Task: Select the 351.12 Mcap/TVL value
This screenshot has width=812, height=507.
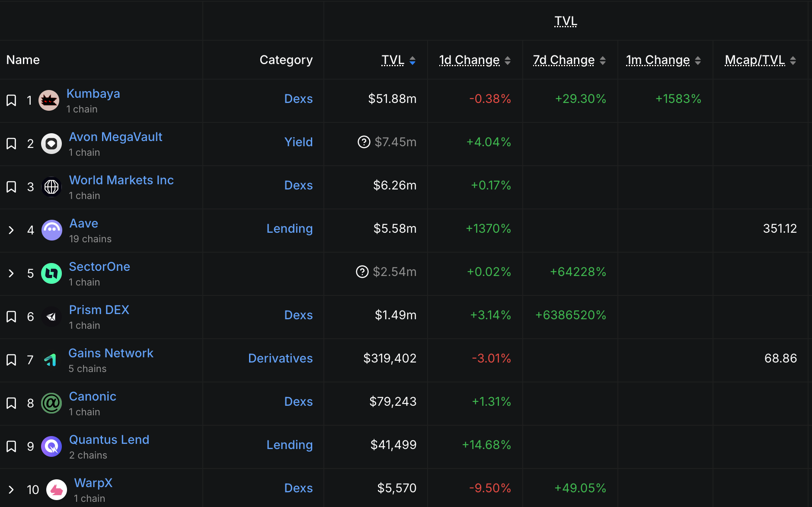Action: [780, 228]
